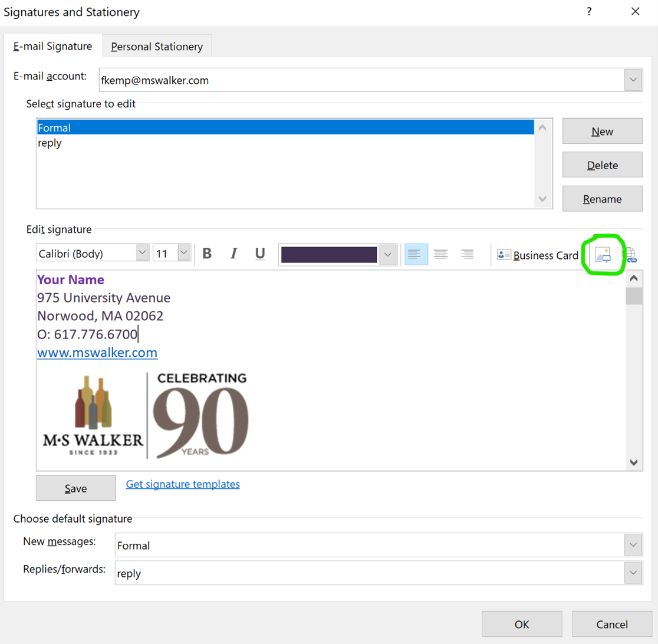Center align signature text

point(441,254)
